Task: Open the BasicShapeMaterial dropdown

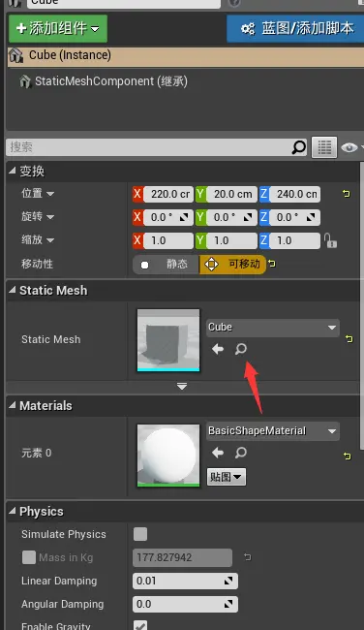Action: pyautogui.click(x=272, y=431)
